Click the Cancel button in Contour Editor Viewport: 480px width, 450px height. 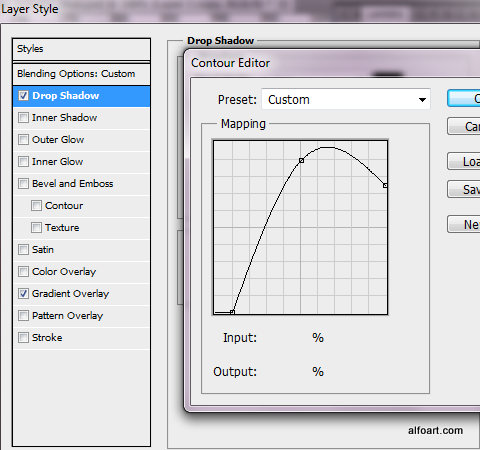[x=464, y=126]
